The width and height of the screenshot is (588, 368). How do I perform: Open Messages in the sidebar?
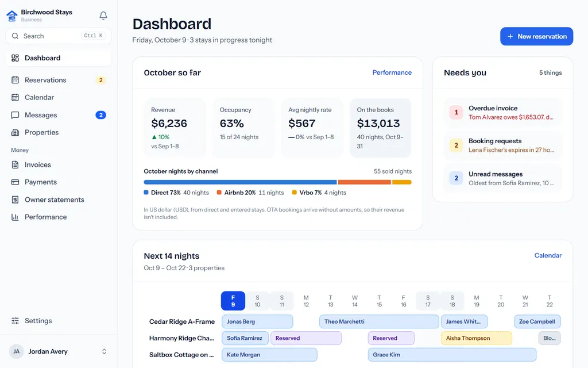pyautogui.click(x=59, y=115)
